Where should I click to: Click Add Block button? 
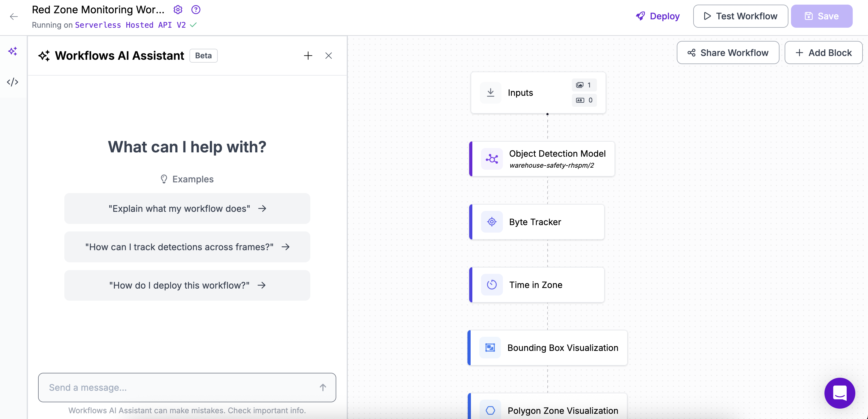click(x=823, y=53)
